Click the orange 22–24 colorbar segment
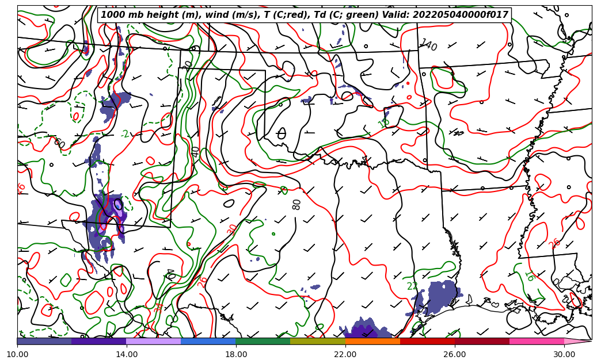Image resolution: width=597 pixels, height=364 pixels. tap(372, 341)
